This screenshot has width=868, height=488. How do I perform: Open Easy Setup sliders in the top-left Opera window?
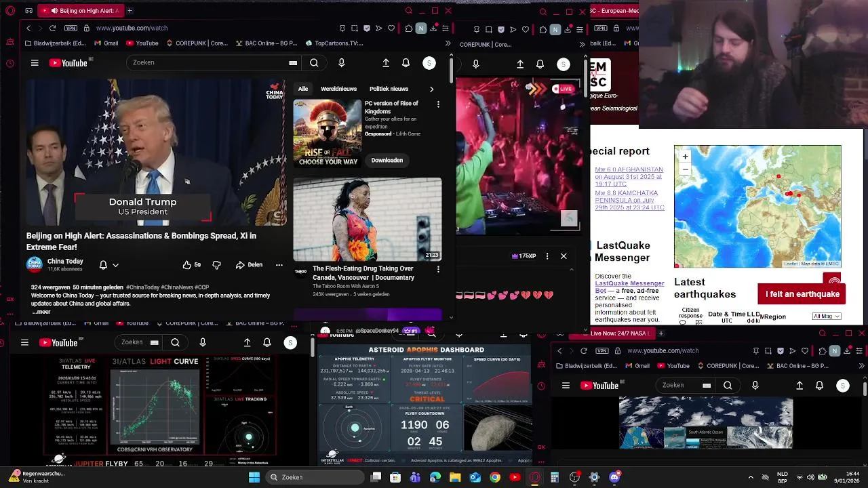click(446, 28)
